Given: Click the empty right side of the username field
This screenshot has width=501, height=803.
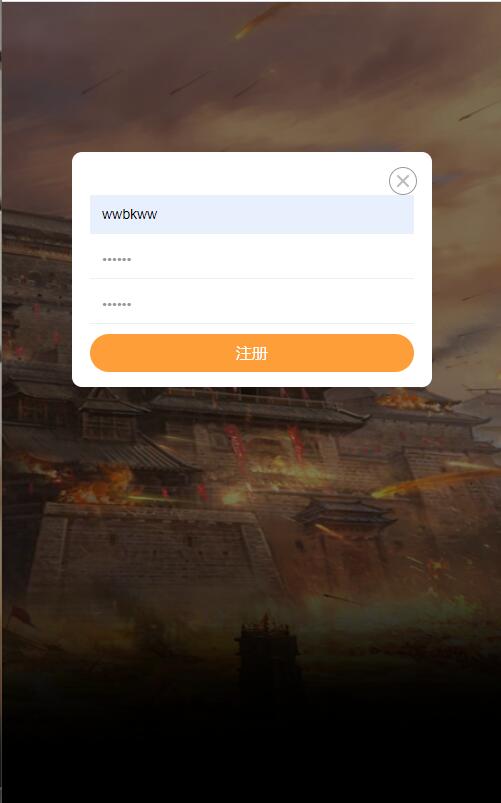Looking at the screenshot, I should coord(333,214).
